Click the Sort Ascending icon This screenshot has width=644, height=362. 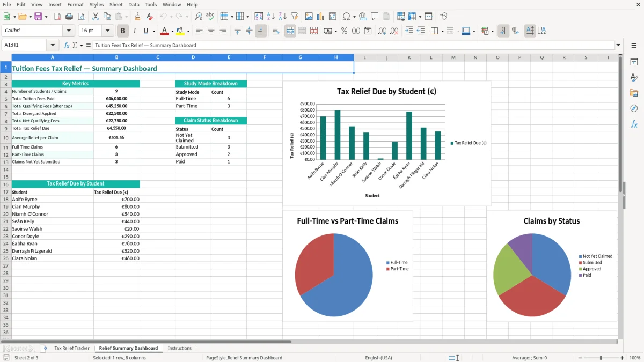(270, 17)
